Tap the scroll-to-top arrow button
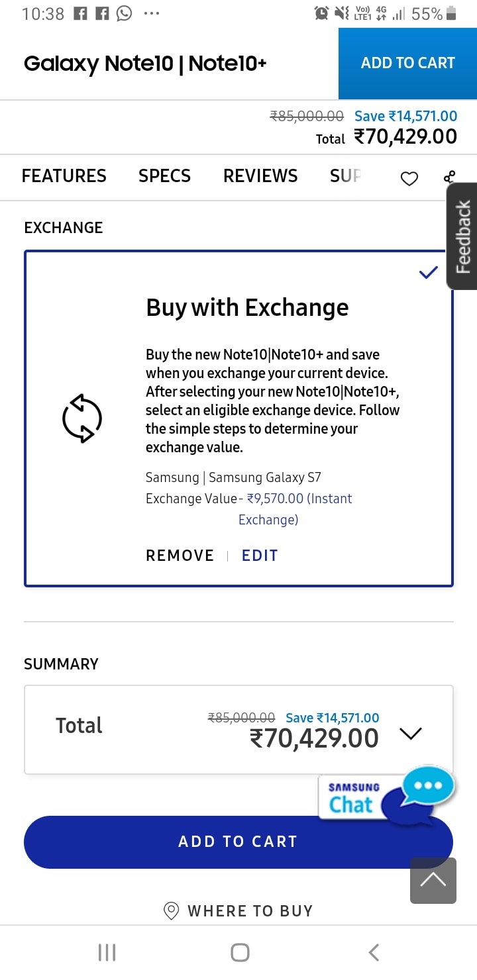The image size is (477, 980). coord(433,881)
